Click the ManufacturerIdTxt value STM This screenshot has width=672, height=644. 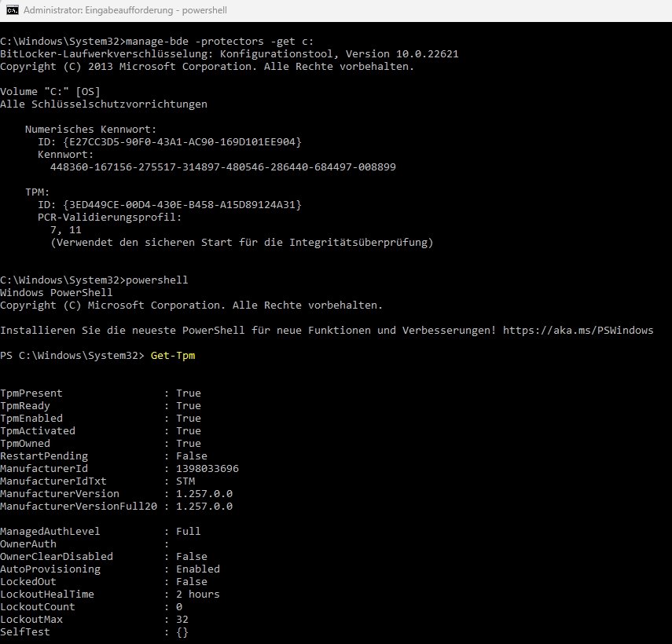tap(185, 481)
